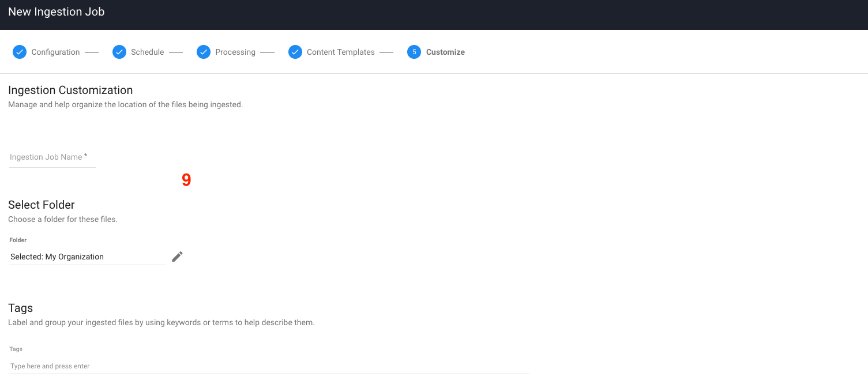This screenshot has width=868, height=388.
Task: Click the Schedule step checkmark icon
Action: (x=119, y=52)
